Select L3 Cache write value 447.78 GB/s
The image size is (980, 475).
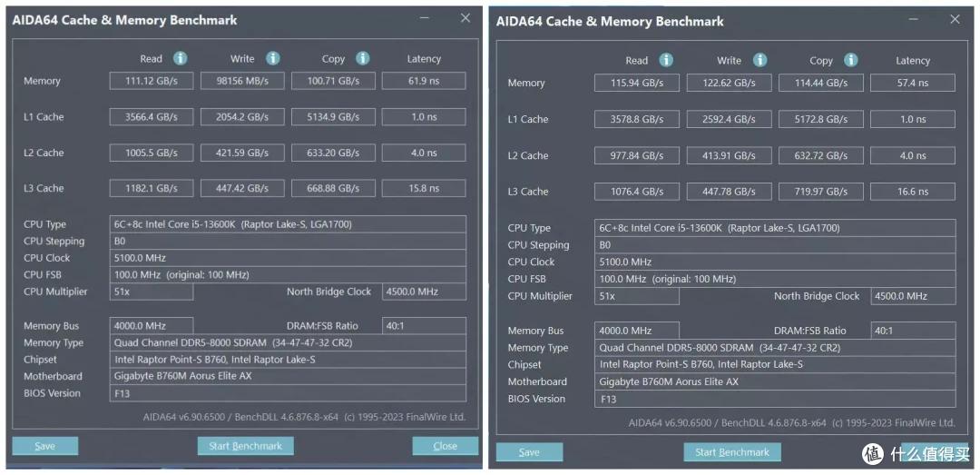(729, 192)
